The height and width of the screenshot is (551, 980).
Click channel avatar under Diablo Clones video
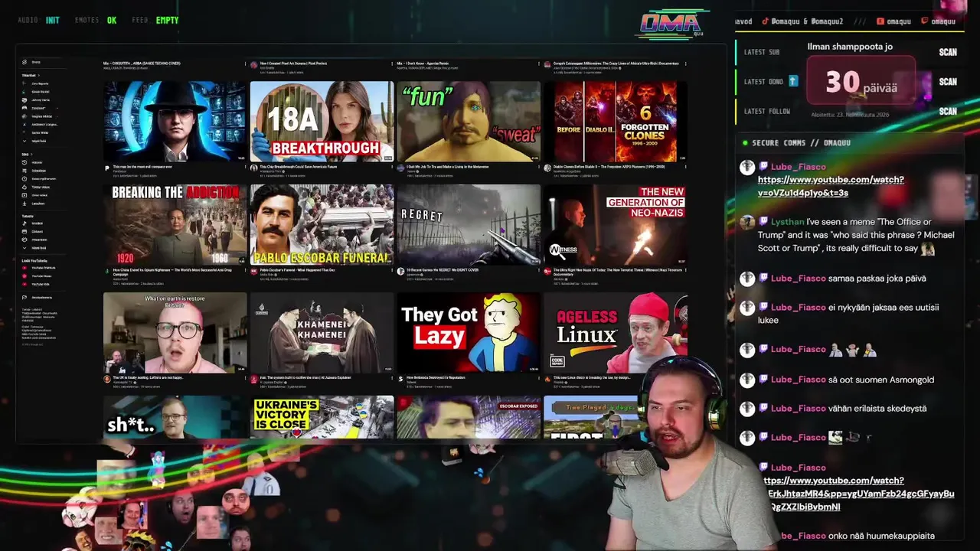547,168
